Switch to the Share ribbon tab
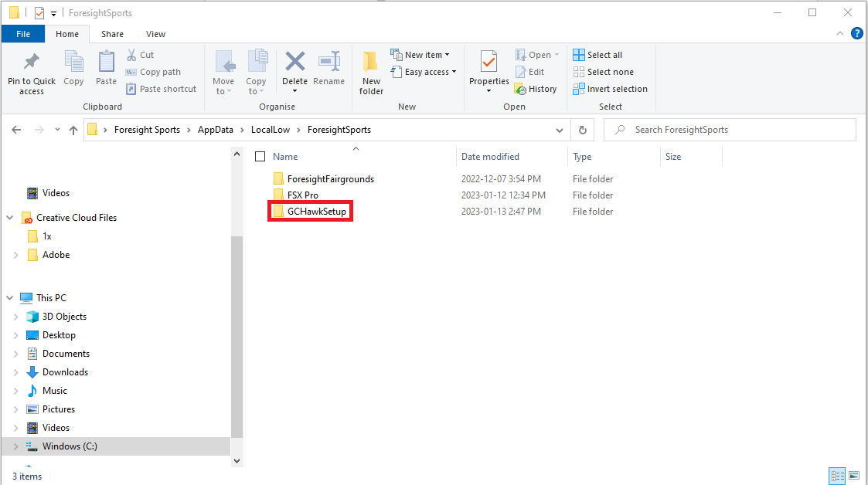Viewport: 868px width, 485px height. (112, 34)
